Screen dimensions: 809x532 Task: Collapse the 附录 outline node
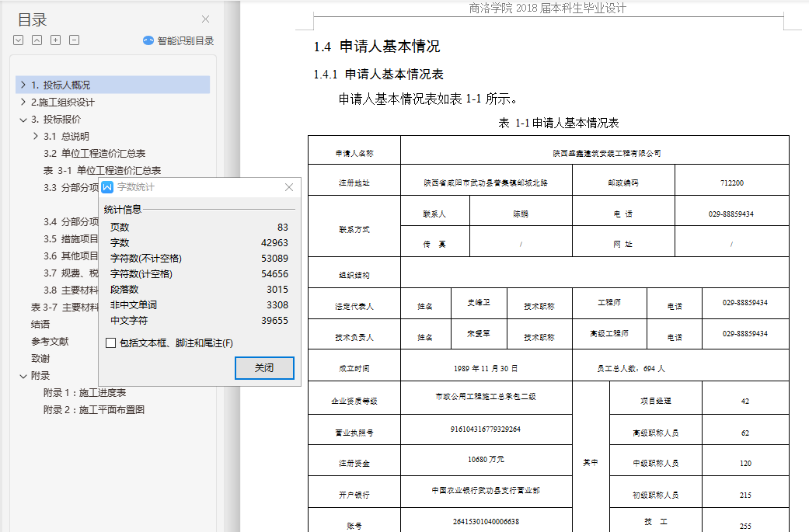pyautogui.click(x=23, y=376)
